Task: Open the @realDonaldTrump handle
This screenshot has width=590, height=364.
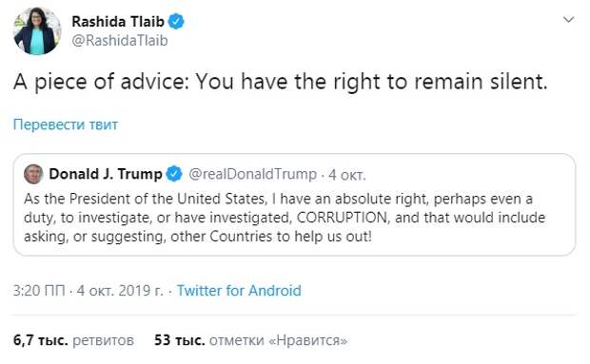Action: [x=252, y=174]
